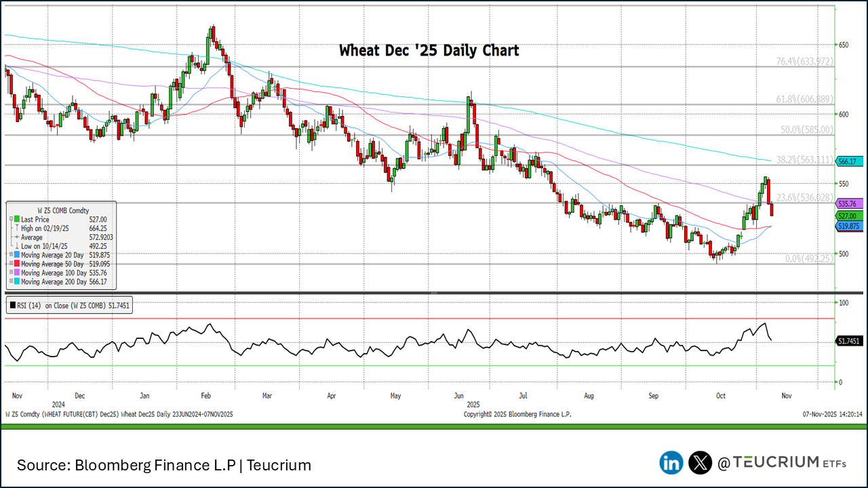Image resolution: width=868 pixels, height=488 pixels.
Task: Click the green Last Price color swatch
Action: 16,220
